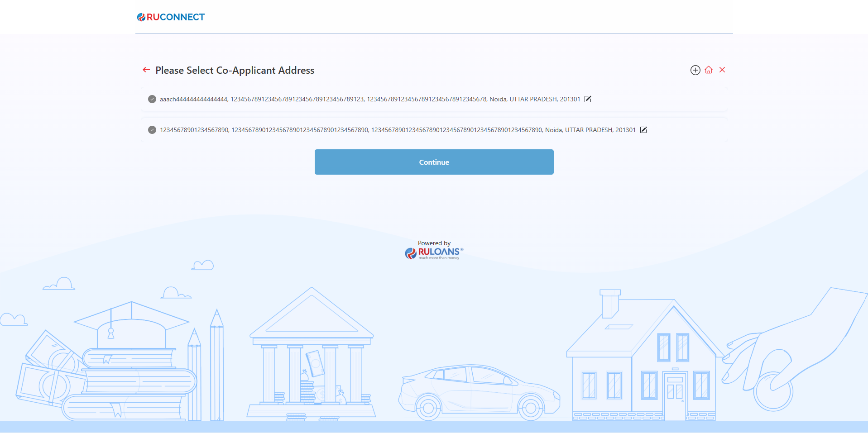
Task: Click the bank building illustration
Action: tap(312, 357)
